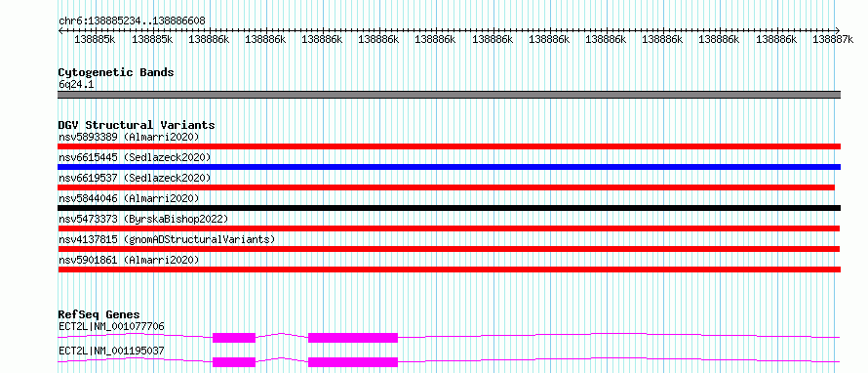The image size is (868, 373).
Task: Select the red bar for nsv5473373
Action: point(449,228)
